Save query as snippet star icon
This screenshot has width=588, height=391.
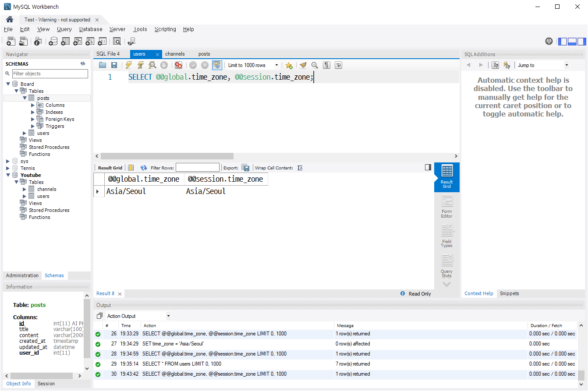click(289, 65)
